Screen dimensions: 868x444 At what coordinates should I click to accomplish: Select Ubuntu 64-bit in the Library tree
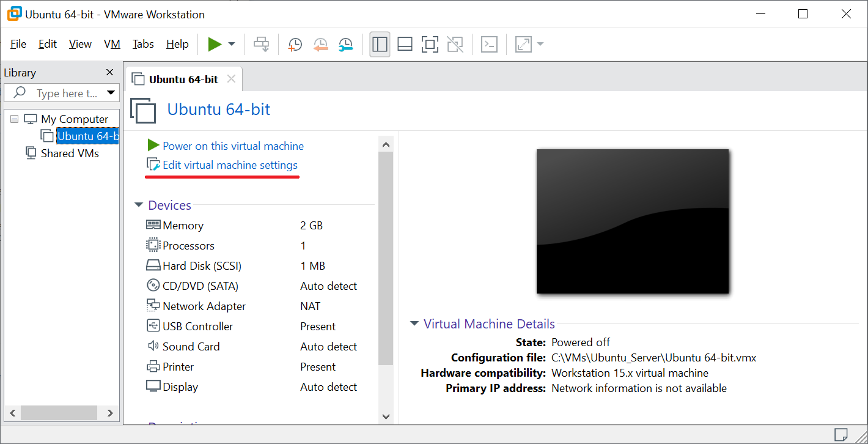[87, 136]
